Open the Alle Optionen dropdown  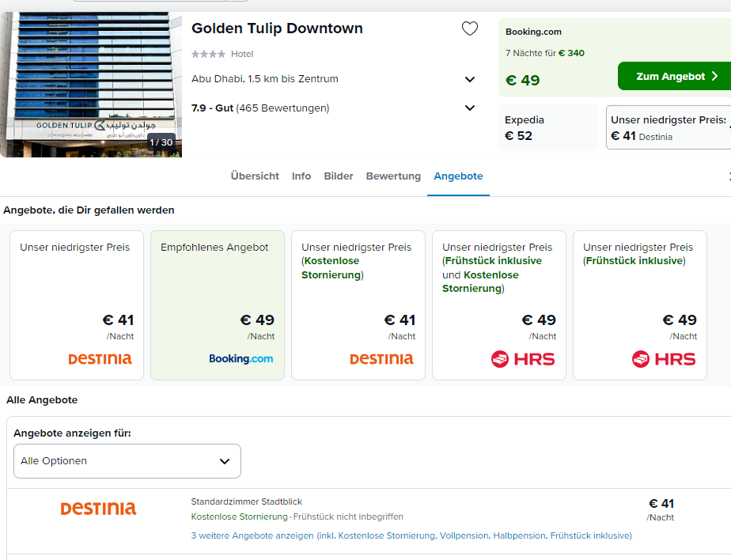[x=127, y=461]
